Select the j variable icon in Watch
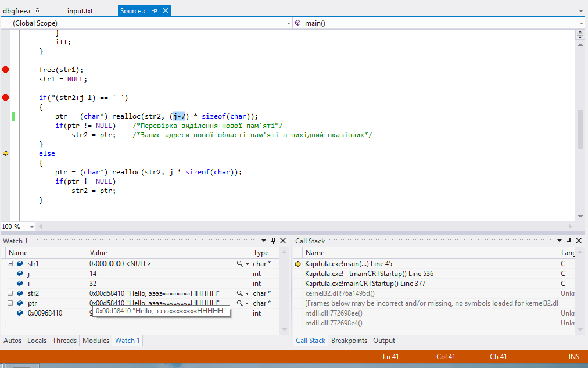The height and width of the screenshot is (369, 588). coord(20,274)
